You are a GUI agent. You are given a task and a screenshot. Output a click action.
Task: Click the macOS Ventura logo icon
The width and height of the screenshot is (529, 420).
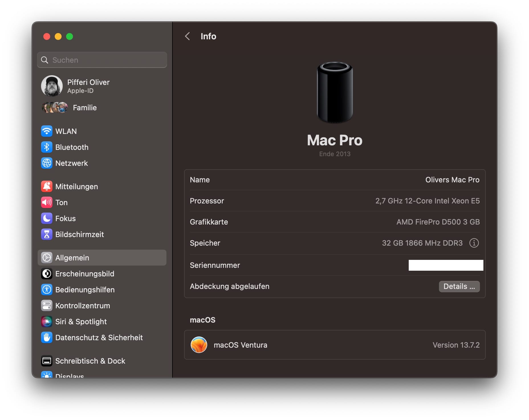click(199, 345)
